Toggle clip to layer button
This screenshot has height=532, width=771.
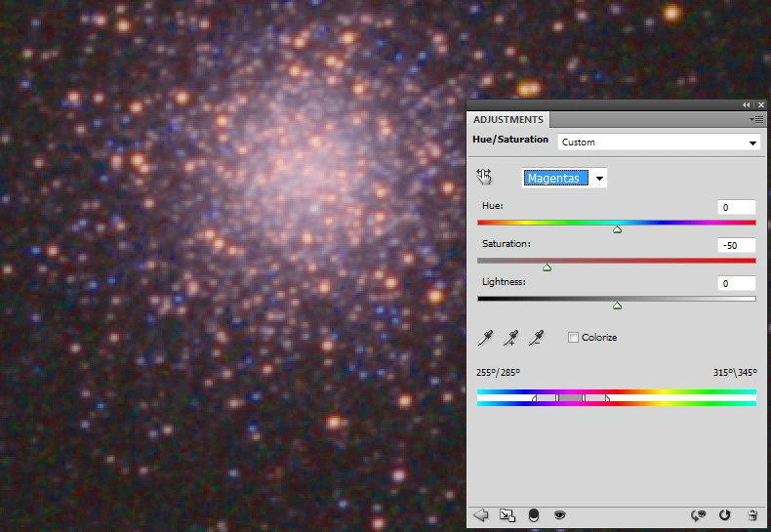pyautogui.click(x=534, y=514)
